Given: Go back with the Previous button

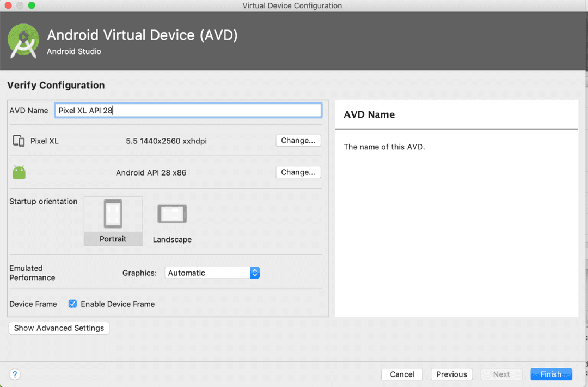Looking at the screenshot, I should click(451, 374).
